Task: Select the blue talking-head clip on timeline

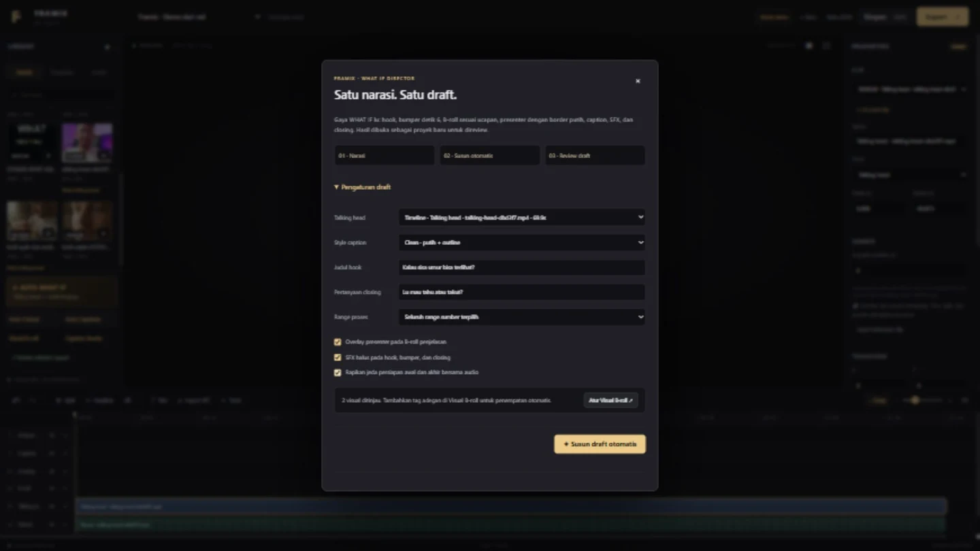Action: point(510,506)
